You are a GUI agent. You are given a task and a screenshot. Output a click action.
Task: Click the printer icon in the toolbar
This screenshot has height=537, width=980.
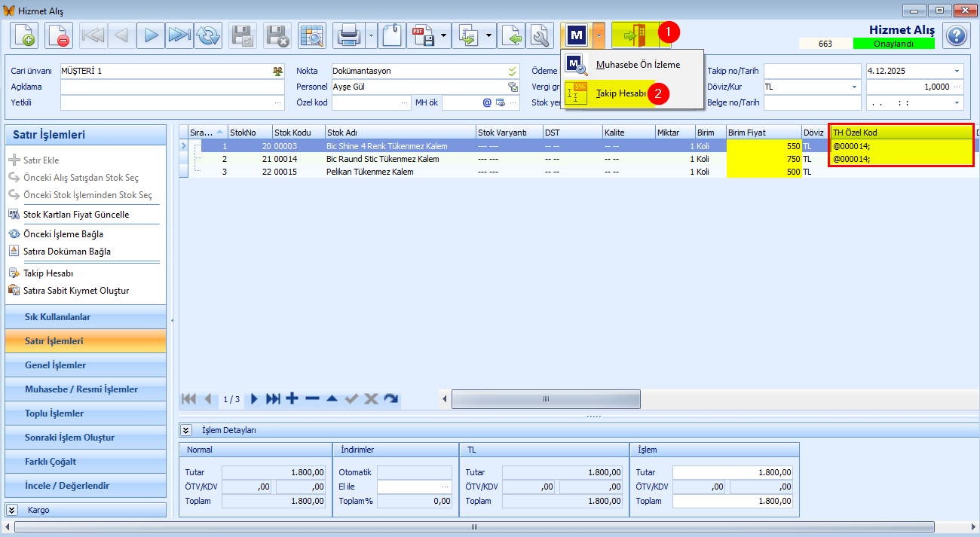point(349,35)
